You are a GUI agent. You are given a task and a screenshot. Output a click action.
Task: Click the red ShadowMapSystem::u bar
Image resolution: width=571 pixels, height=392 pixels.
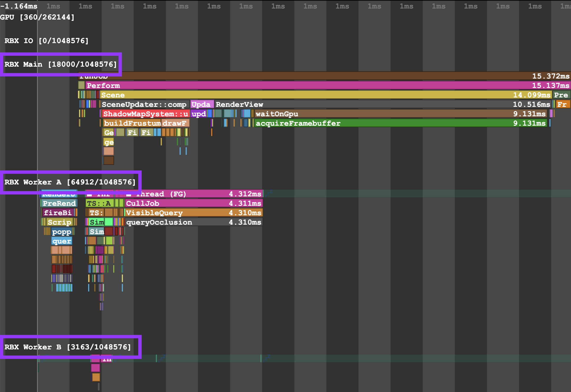[146, 114]
